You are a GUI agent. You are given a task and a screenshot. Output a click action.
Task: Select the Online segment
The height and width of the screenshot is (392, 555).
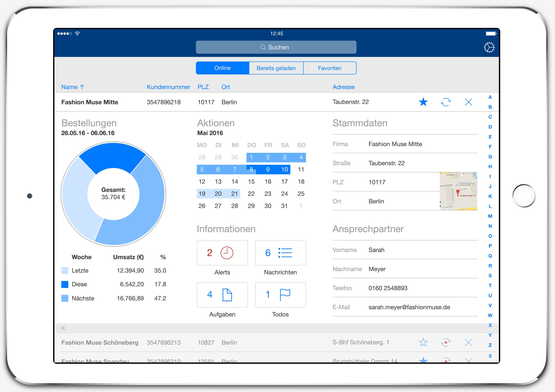(x=222, y=68)
